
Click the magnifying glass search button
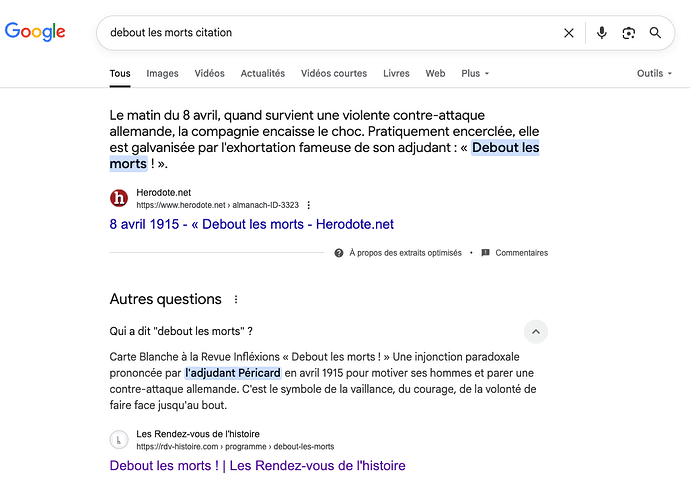point(656,33)
